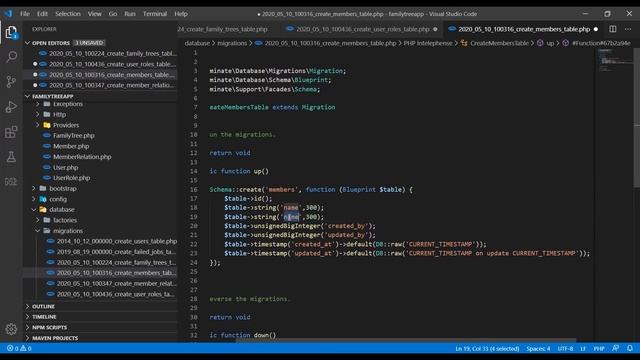Image resolution: width=640 pixels, height=360 pixels.
Task: Click the split editor right icon
Action: pyautogui.click(x=613, y=29)
